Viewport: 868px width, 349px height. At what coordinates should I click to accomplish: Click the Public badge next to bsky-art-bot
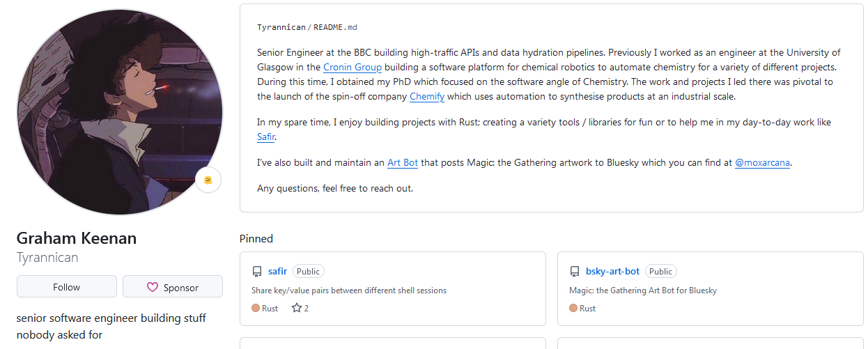[x=661, y=272]
